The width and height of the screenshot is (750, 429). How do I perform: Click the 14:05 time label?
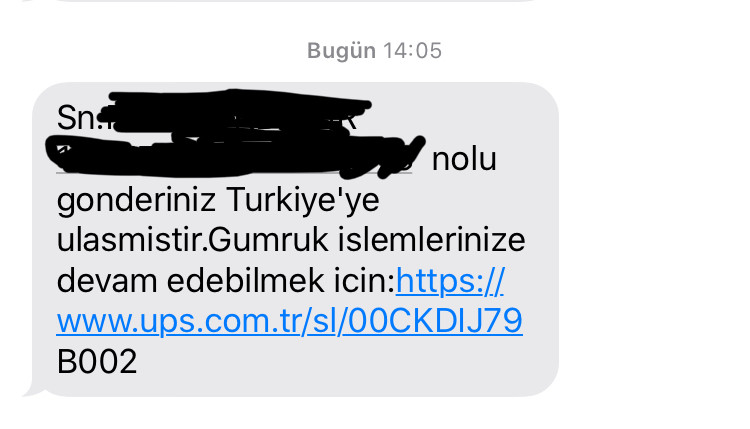click(412, 51)
